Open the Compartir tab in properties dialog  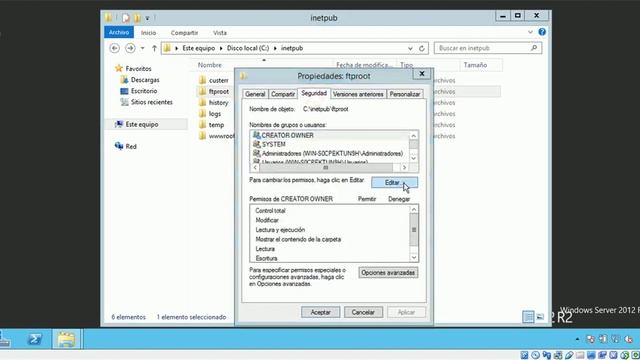(283, 94)
